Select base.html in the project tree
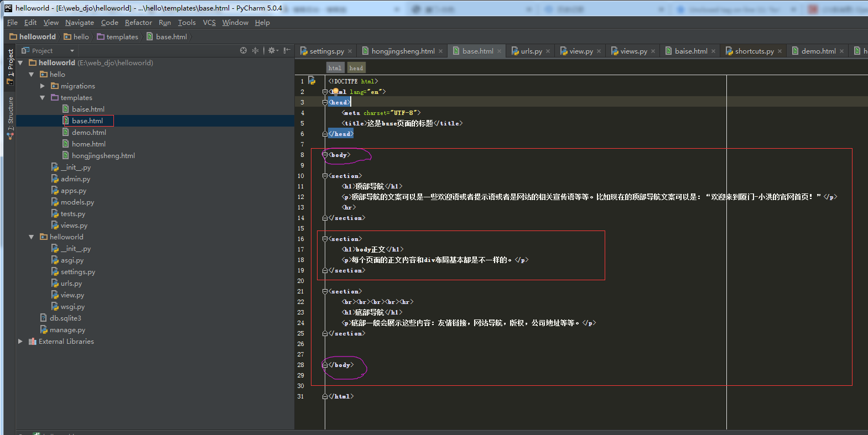868x435 pixels. point(87,121)
